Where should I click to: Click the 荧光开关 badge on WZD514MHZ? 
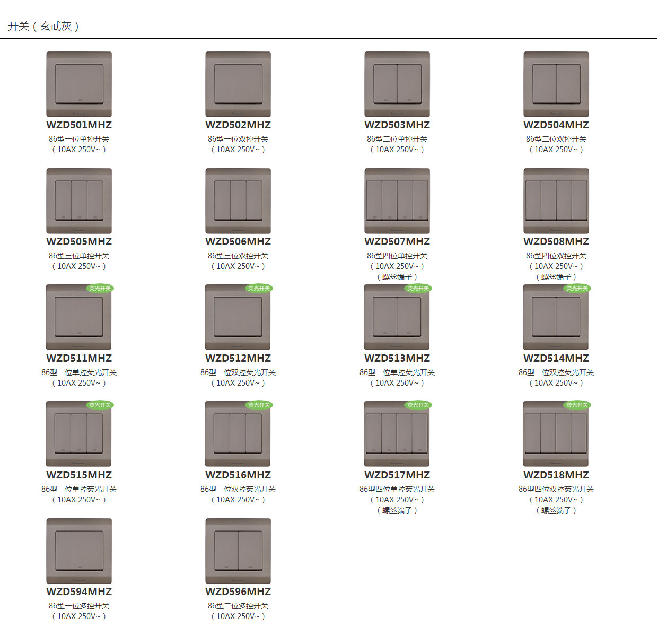[x=577, y=289]
